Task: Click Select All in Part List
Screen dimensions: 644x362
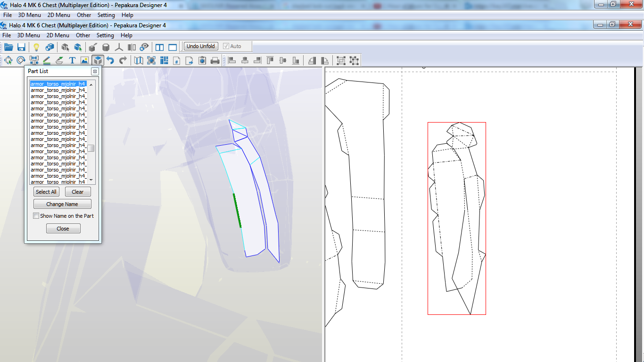Action: point(46,192)
